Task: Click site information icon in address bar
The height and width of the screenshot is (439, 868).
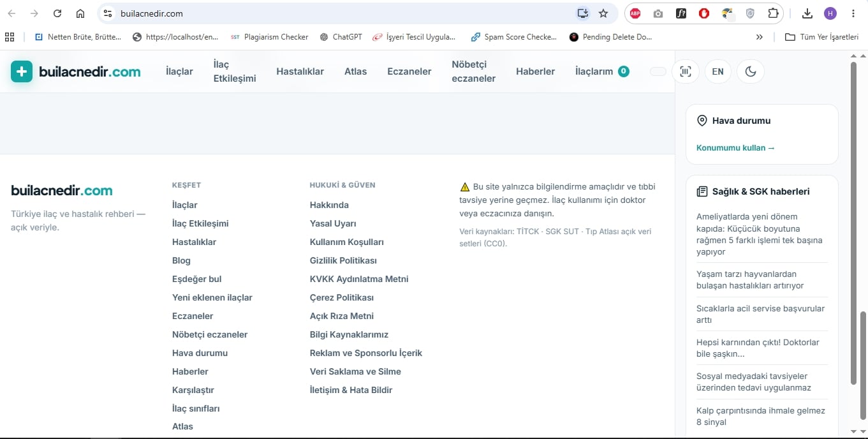Action: pos(108,13)
